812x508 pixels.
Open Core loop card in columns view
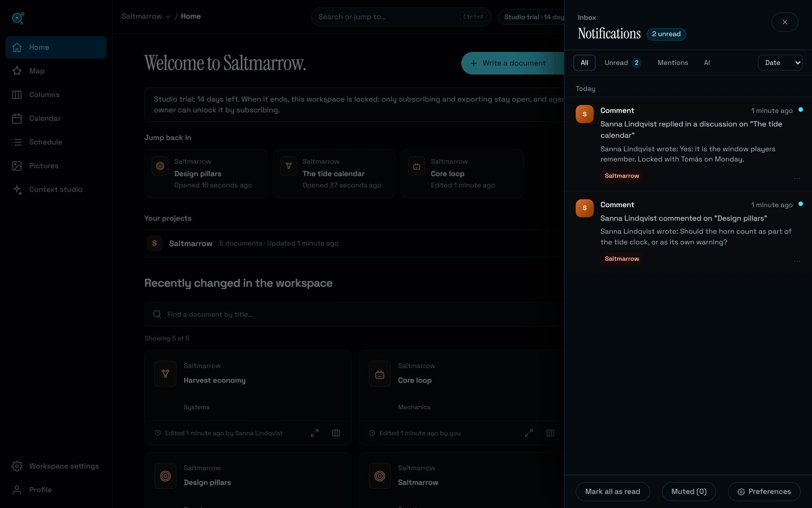pyautogui.click(x=550, y=433)
